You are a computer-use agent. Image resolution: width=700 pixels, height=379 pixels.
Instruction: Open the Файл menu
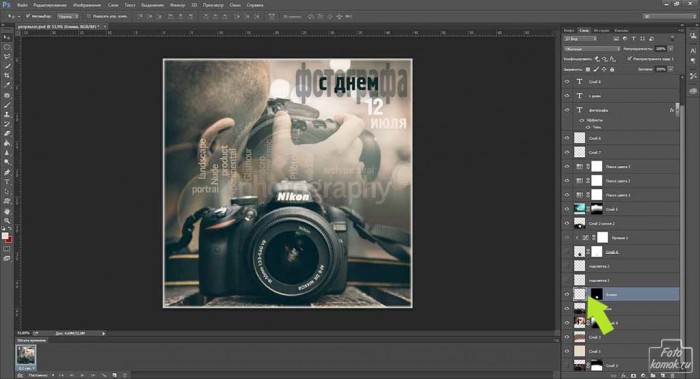tap(22, 5)
